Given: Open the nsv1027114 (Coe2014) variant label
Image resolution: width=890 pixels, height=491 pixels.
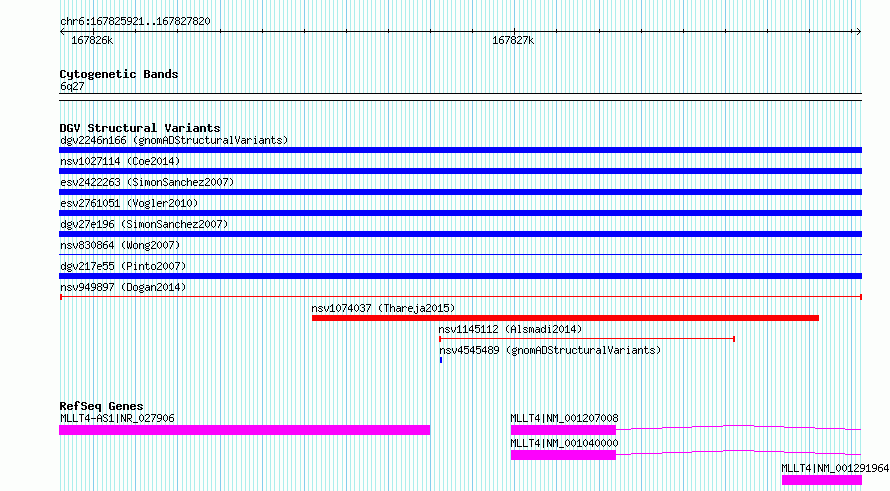Looking at the screenshot, I should pyautogui.click(x=120, y=161).
